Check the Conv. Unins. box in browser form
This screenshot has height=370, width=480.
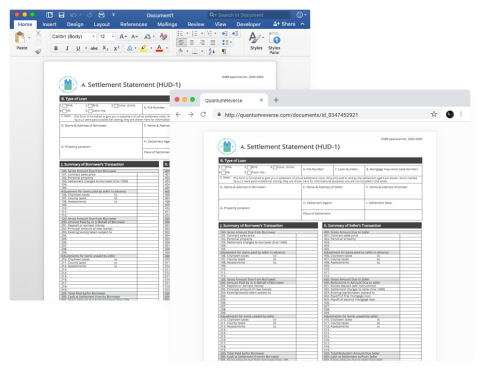point(275,167)
